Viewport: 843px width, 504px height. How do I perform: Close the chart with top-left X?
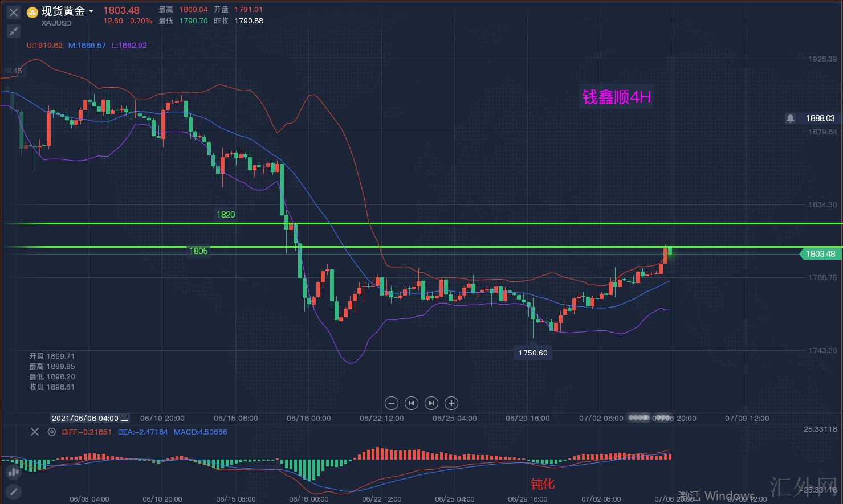14,12
